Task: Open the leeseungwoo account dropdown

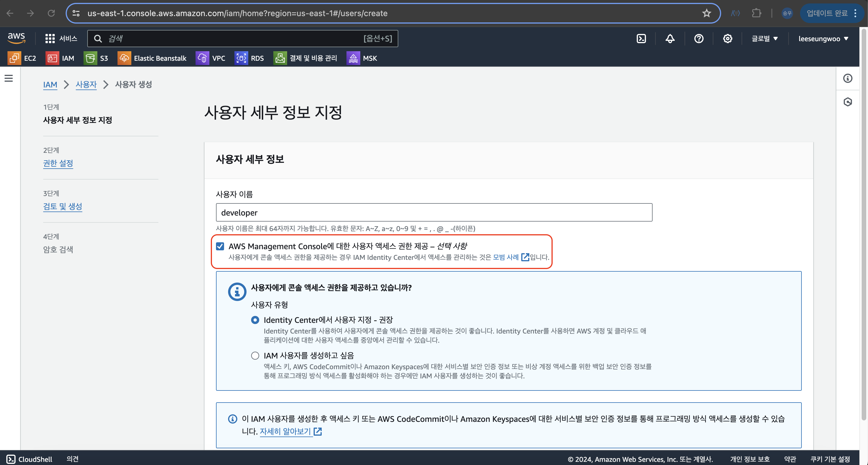Action: pyautogui.click(x=823, y=39)
